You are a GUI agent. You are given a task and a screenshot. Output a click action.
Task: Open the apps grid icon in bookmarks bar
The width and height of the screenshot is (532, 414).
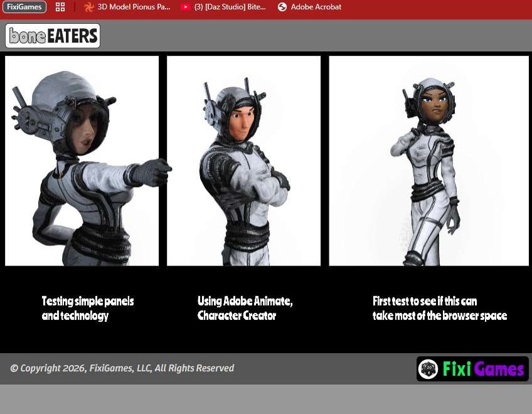point(60,7)
